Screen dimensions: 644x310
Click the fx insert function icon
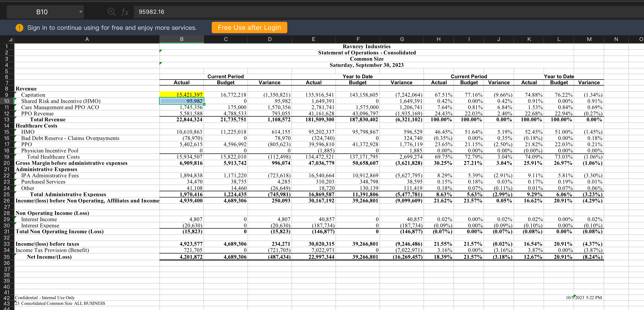click(125, 12)
